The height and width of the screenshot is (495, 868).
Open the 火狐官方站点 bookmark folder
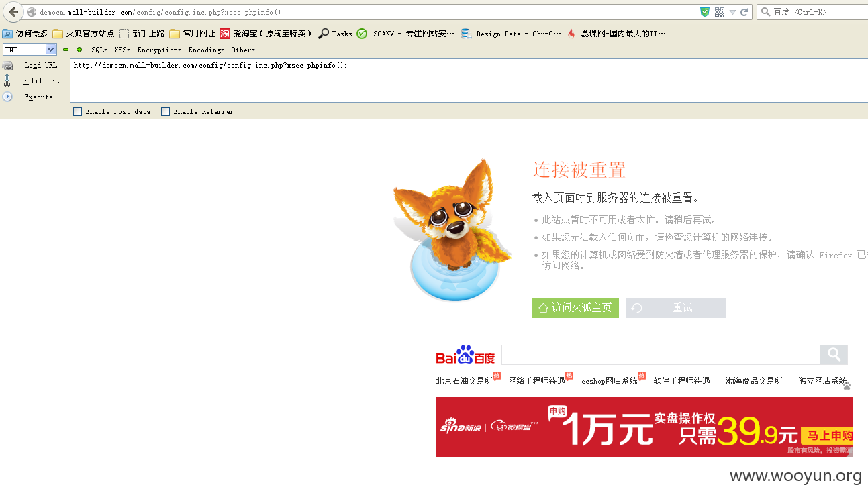tap(83, 34)
